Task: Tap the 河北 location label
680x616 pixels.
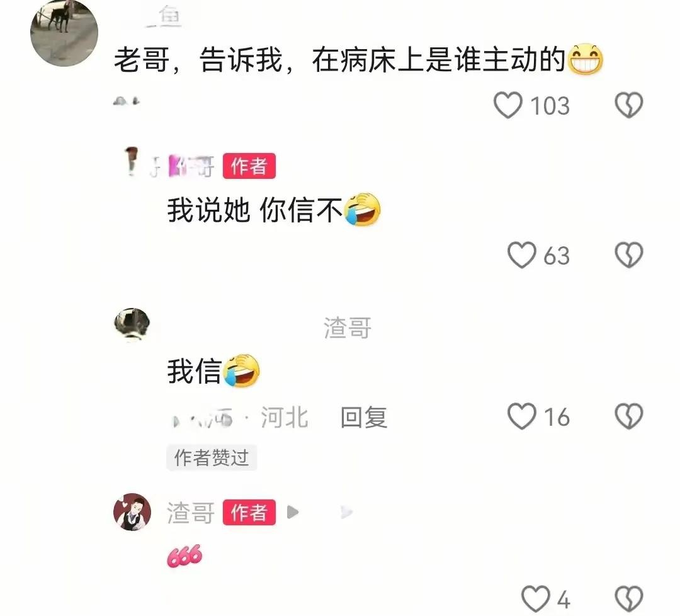Action: point(284,417)
